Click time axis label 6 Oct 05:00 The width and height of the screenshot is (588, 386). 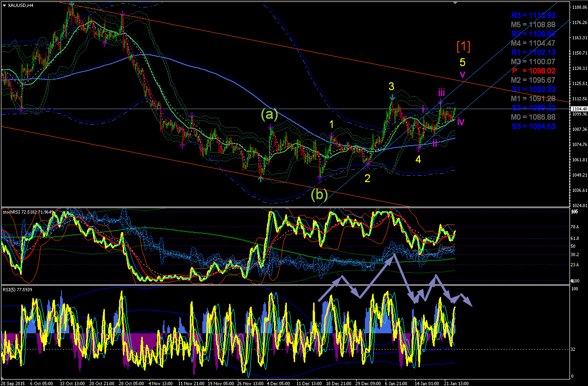[x=41, y=383]
